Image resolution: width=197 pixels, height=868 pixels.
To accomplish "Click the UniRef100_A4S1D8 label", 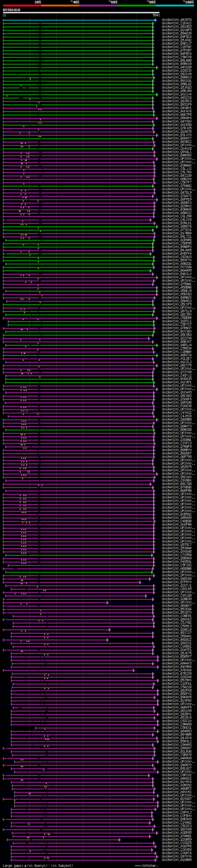I will coord(177,67).
